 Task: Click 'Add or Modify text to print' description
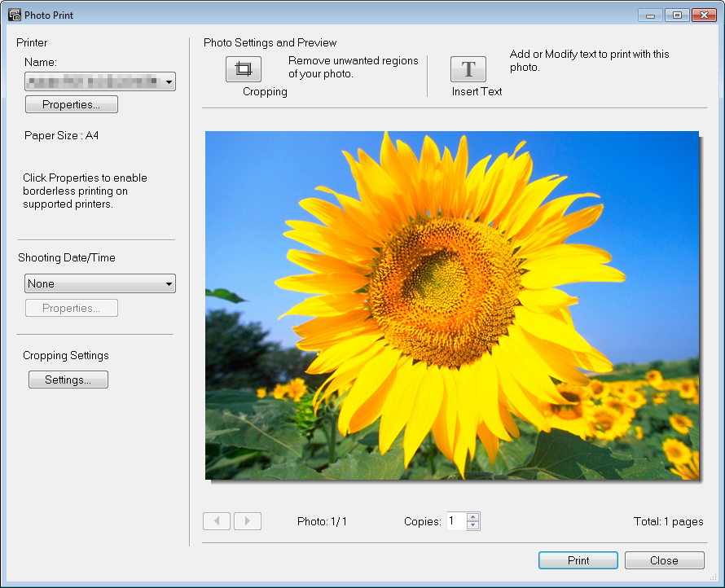click(x=589, y=60)
